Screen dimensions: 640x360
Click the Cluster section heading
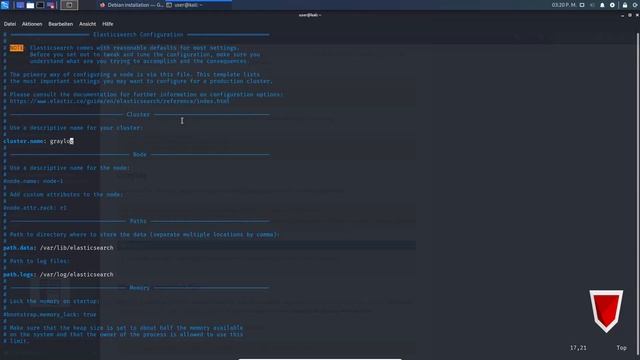coord(138,114)
